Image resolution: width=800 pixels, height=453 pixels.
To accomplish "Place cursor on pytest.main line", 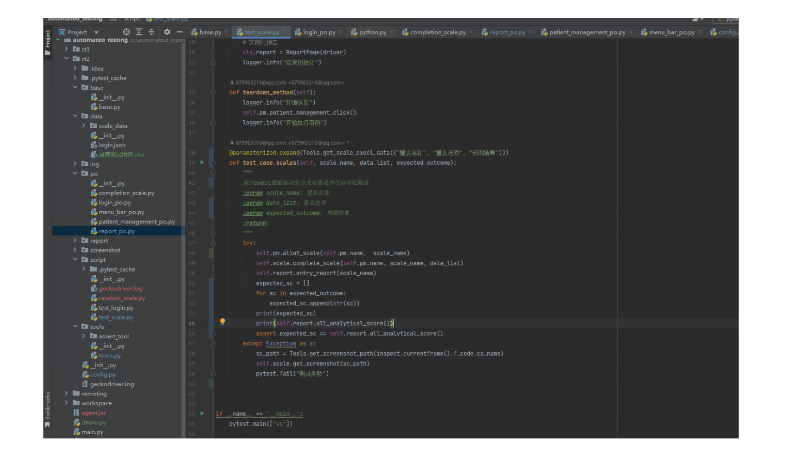I will pos(261,424).
